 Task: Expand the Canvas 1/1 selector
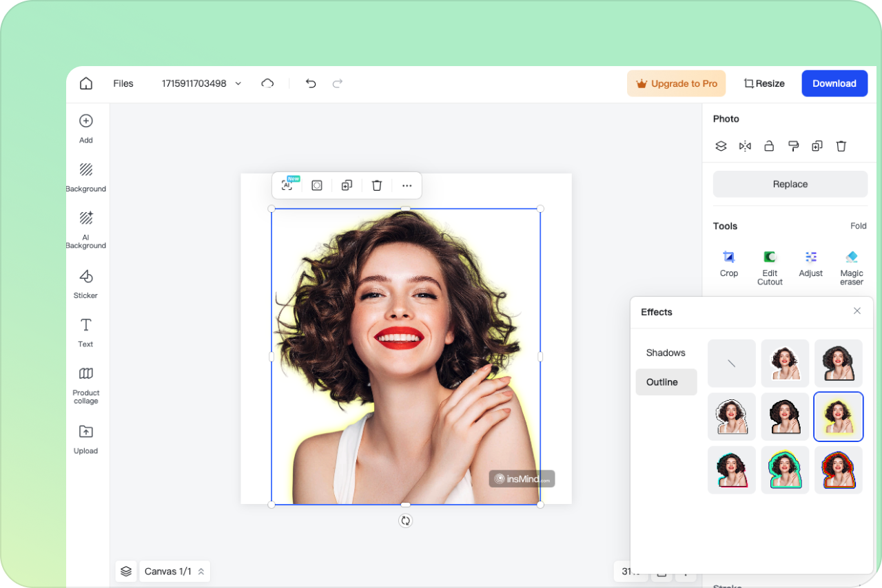(x=175, y=571)
